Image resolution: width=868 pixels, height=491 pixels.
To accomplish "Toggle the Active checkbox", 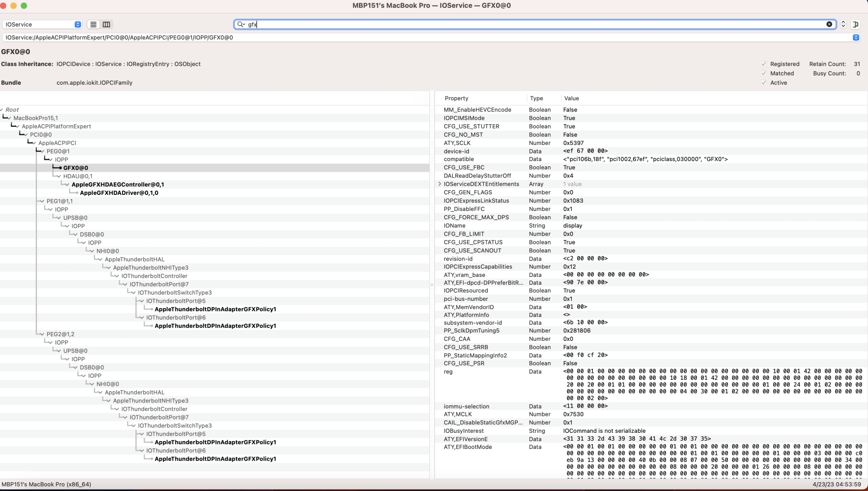I will pos(764,82).
